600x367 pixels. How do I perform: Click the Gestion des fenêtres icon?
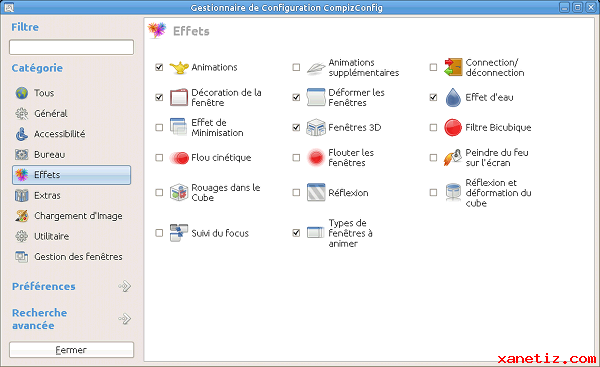[x=22, y=256]
